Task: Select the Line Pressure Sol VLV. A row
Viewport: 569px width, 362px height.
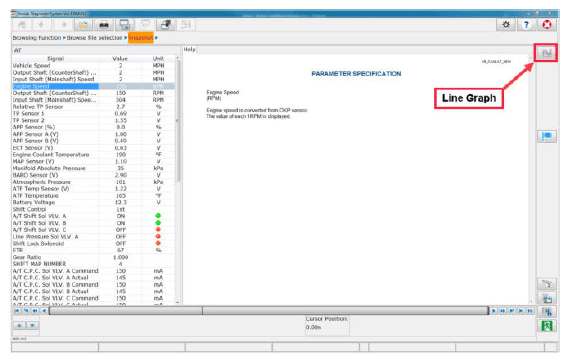Action: click(94, 236)
